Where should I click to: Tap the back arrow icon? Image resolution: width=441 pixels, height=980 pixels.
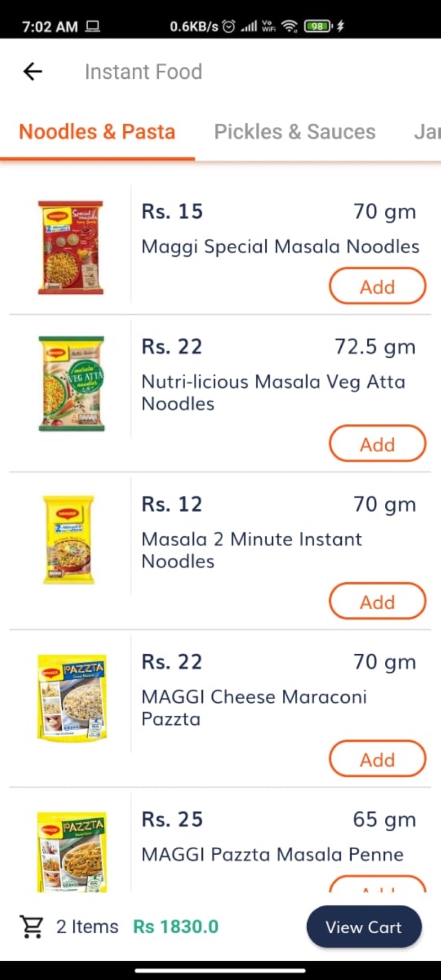tap(33, 72)
